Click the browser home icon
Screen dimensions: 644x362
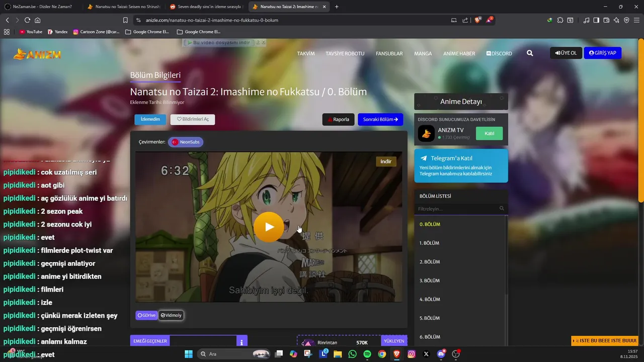[x=37, y=20]
